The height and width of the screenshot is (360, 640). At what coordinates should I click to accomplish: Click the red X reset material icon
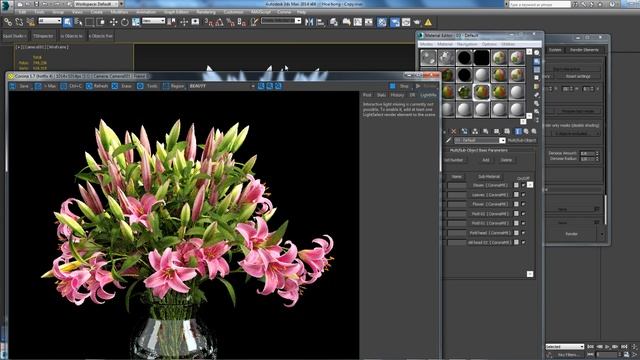tap(453, 131)
